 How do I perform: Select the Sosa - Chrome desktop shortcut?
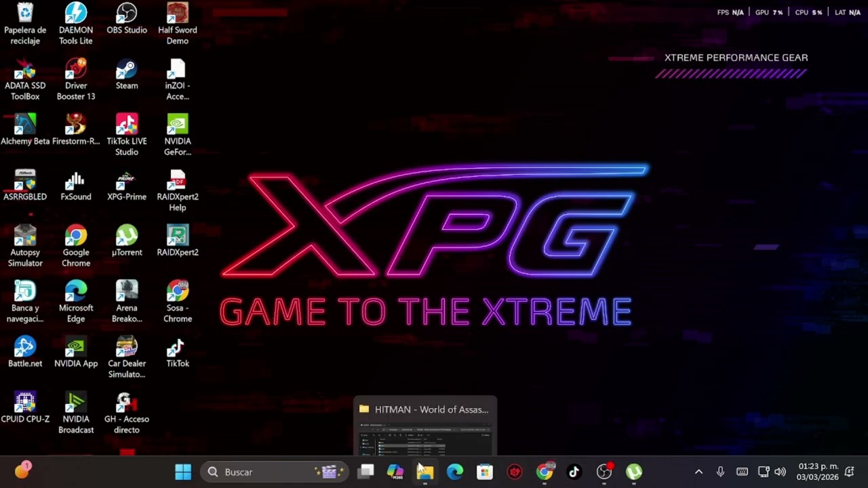(x=178, y=302)
